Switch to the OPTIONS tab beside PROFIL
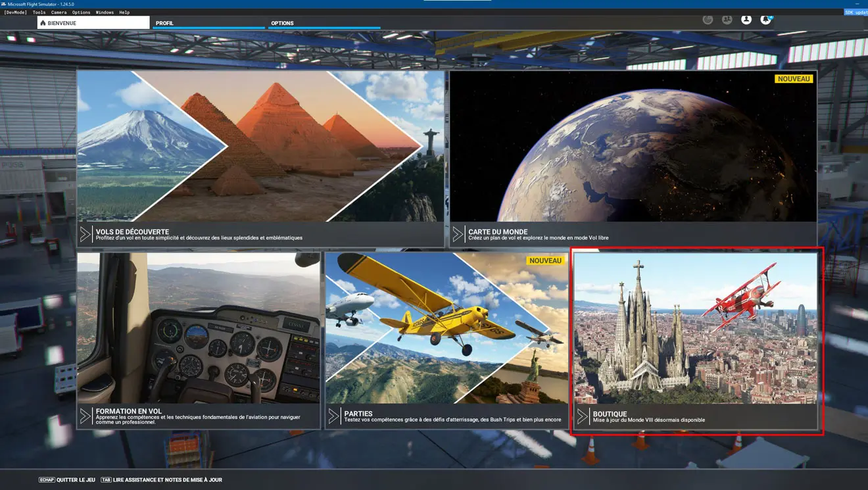 (324, 23)
